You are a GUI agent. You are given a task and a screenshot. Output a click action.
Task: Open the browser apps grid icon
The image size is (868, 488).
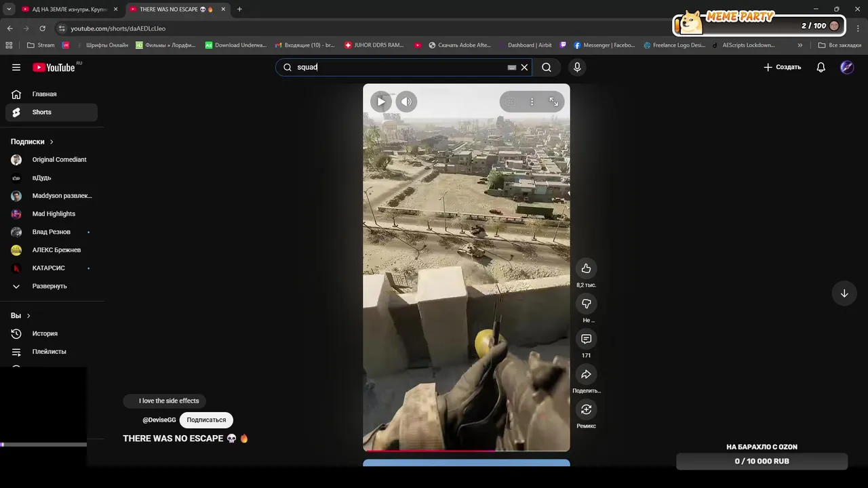(9, 45)
